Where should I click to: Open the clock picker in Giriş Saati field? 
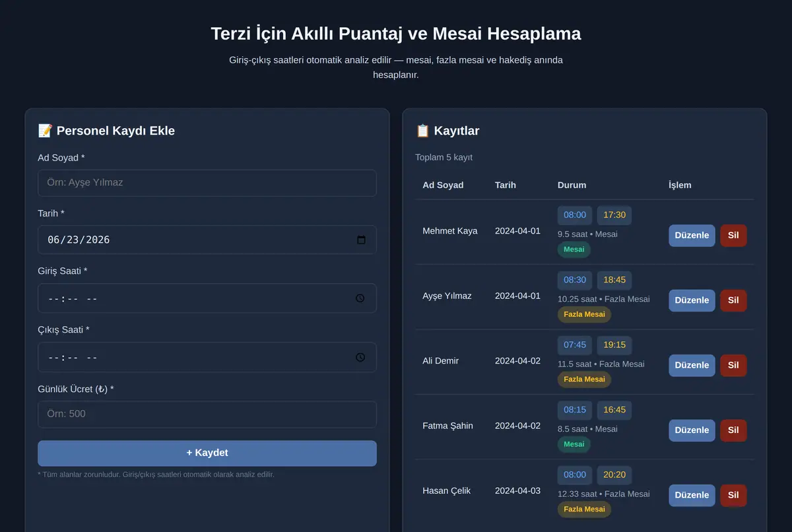point(360,298)
